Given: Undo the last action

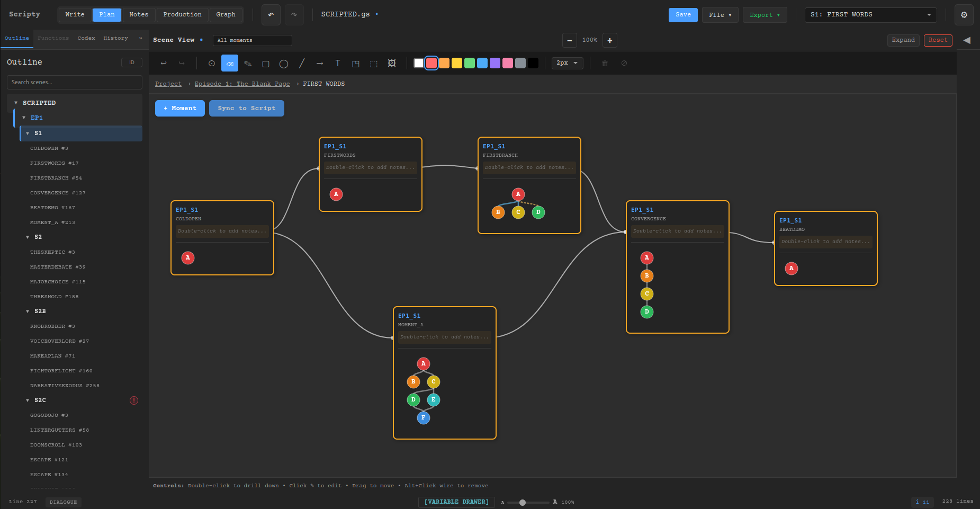Looking at the screenshot, I should [271, 14].
